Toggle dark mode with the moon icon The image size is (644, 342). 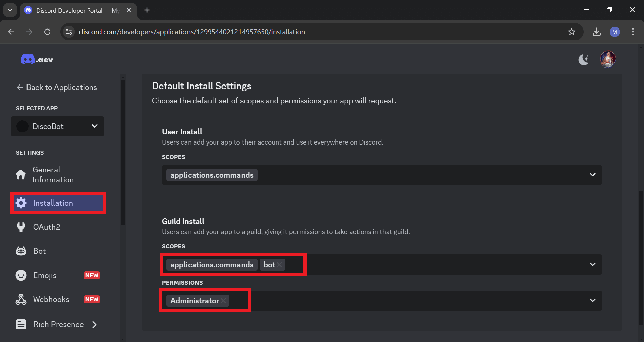pos(584,60)
